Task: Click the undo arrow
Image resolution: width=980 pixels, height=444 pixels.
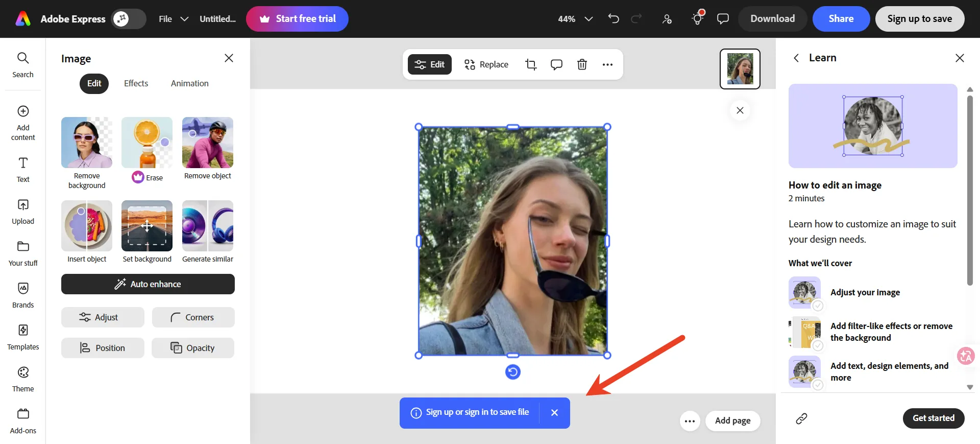Action: pyautogui.click(x=614, y=19)
